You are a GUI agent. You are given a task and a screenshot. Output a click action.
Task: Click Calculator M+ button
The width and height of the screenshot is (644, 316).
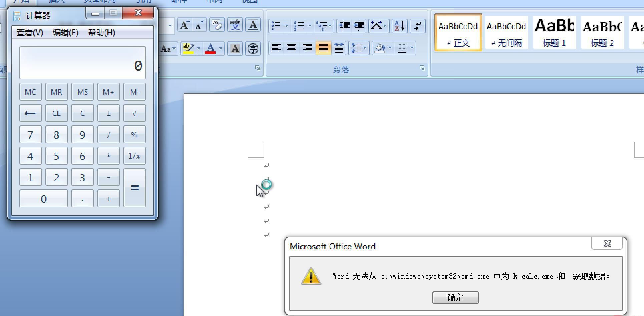coord(108,92)
